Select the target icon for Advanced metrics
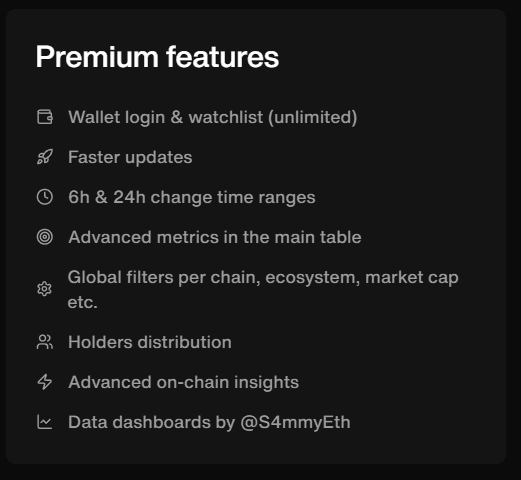521x480 pixels. [45, 237]
